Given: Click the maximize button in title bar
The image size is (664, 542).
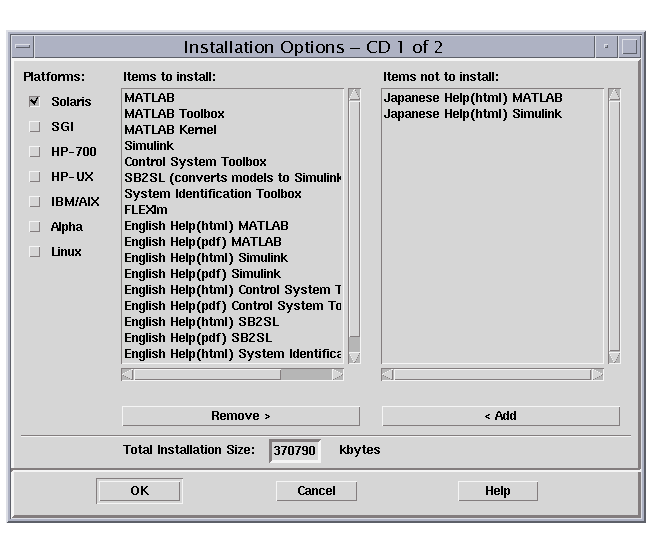Looking at the screenshot, I should (x=629, y=47).
